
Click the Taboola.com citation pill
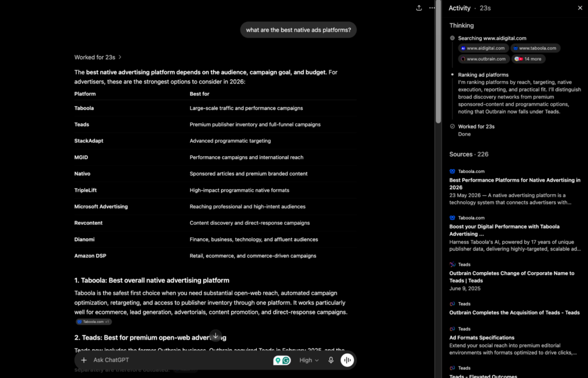94,322
